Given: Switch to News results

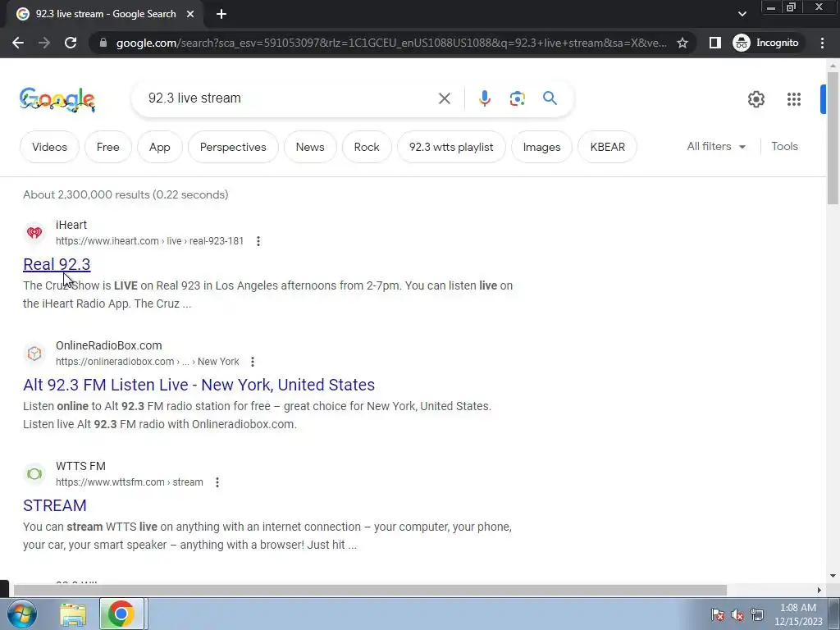Looking at the screenshot, I should [310, 147].
